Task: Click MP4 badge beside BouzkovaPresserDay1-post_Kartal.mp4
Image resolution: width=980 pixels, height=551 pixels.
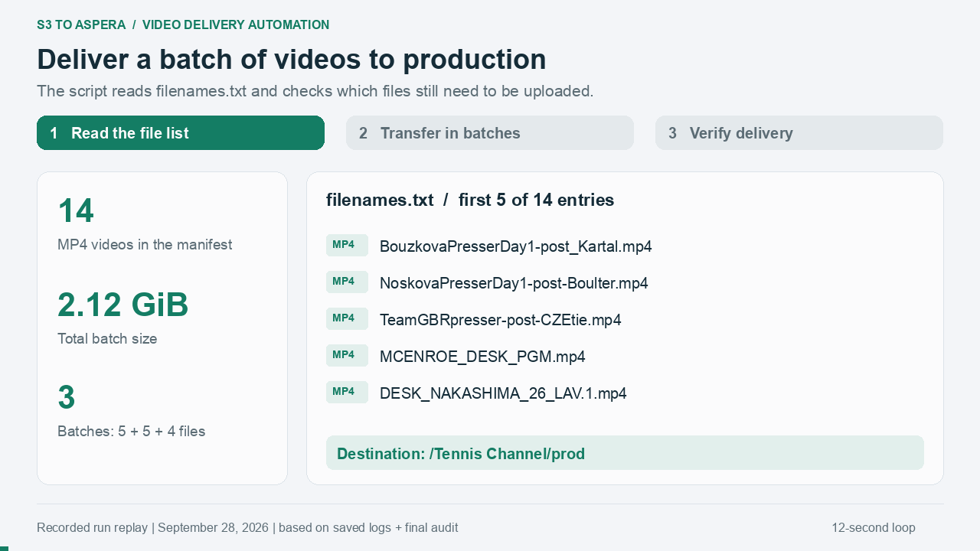Action: tap(347, 245)
